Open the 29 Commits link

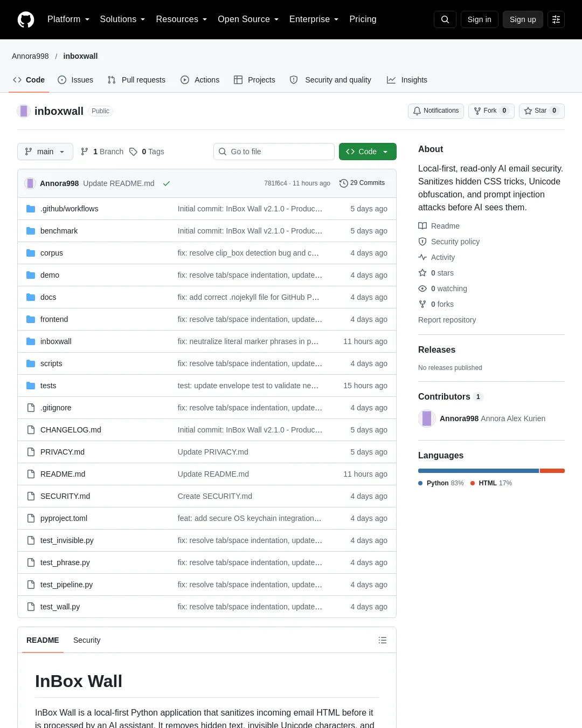(x=362, y=183)
